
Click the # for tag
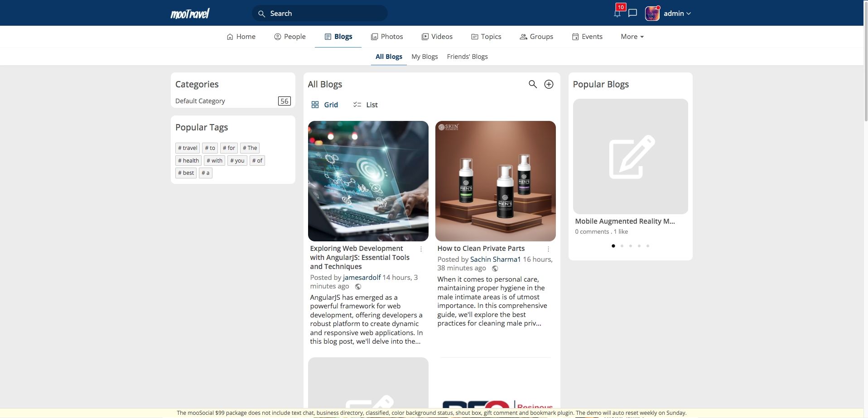(x=229, y=148)
